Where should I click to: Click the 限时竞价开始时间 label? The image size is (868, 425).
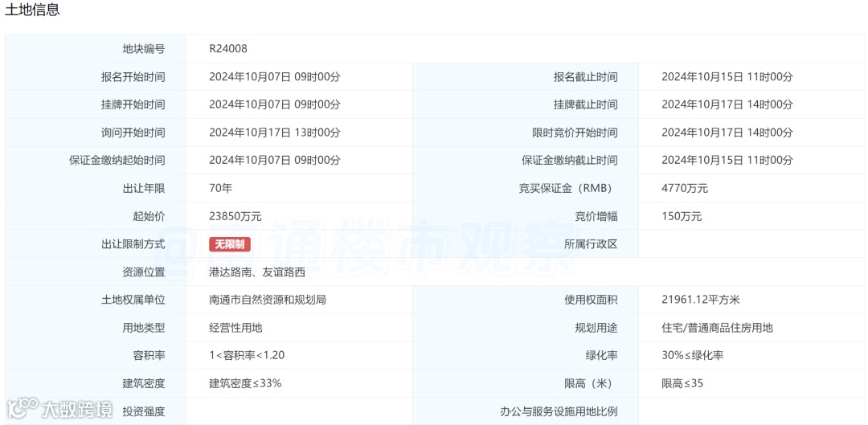tap(575, 133)
